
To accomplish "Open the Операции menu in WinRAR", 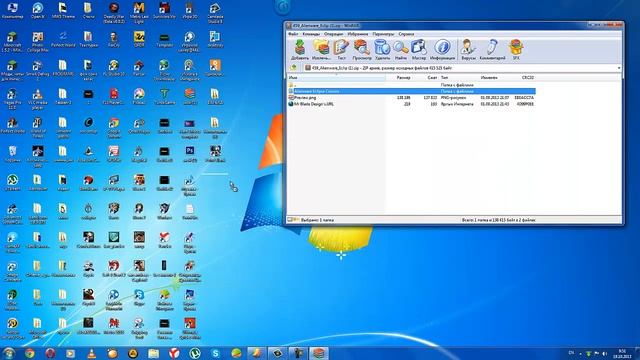I will click(333, 34).
